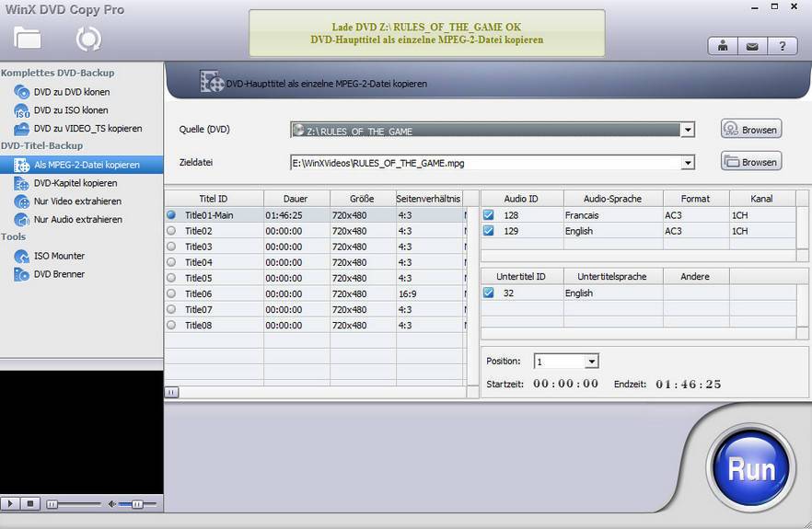
Task: Open the Position number dropdown
Action: point(591,362)
